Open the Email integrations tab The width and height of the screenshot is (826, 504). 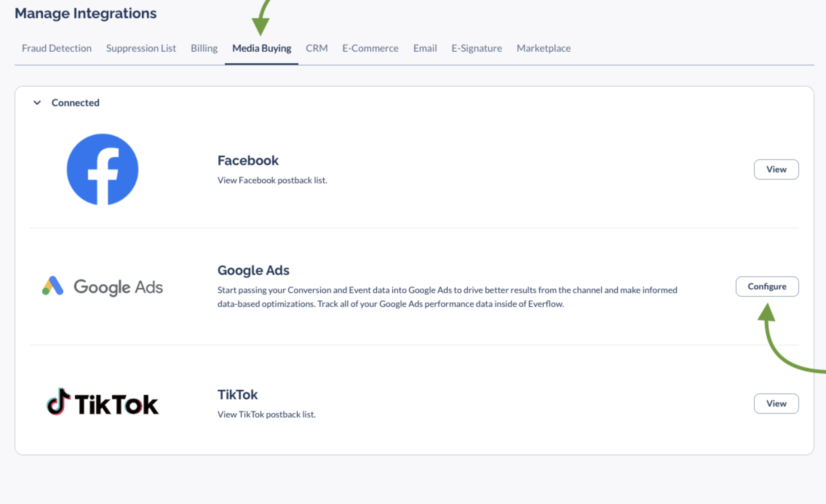pos(425,48)
